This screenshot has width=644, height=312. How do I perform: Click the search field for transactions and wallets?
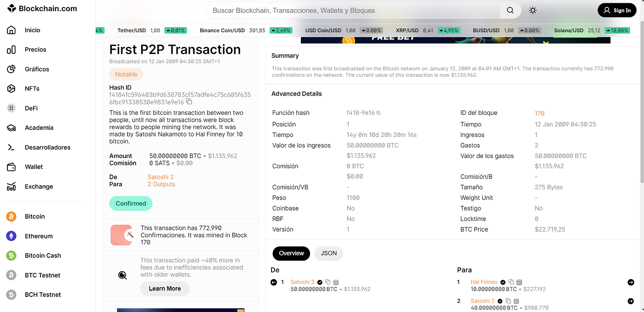(x=352, y=10)
